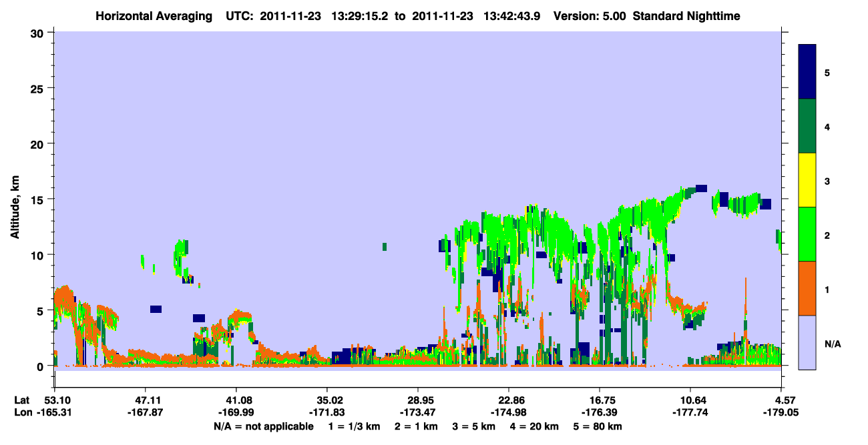
Task: Click the 'Lat' row label
Action: [21, 400]
